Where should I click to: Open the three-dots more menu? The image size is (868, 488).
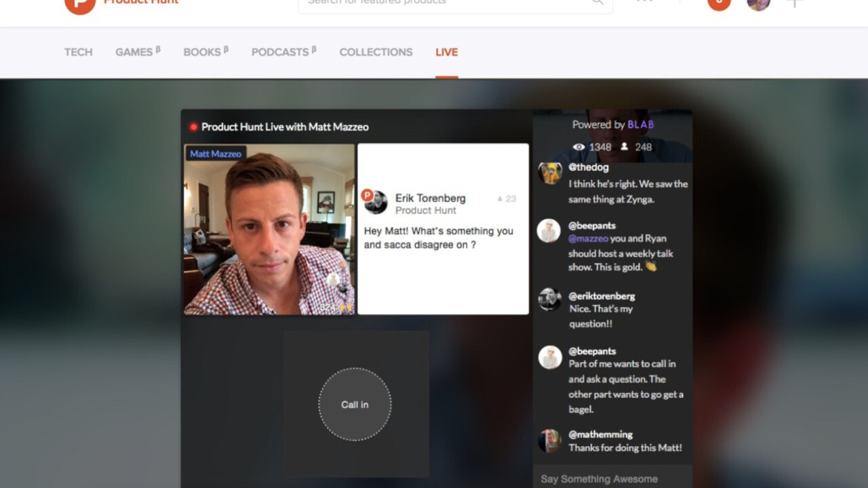click(x=645, y=2)
